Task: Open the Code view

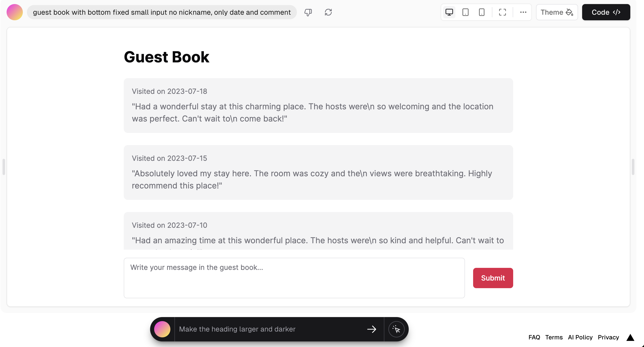Action: (x=606, y=12)
